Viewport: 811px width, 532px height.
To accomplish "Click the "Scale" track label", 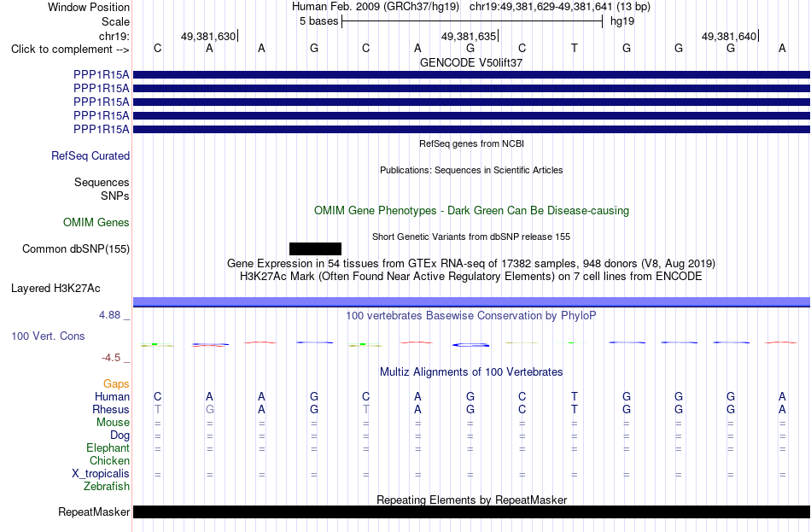I will [x=115, y=21].
